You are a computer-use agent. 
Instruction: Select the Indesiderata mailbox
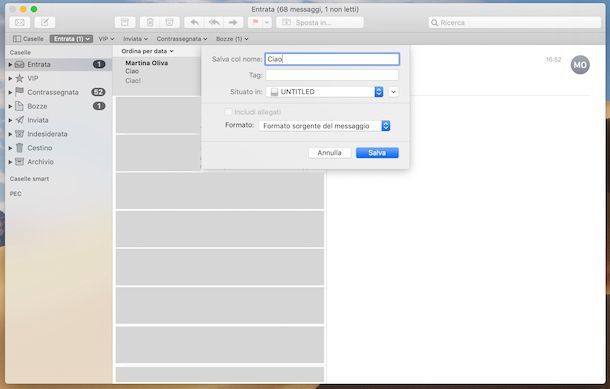(58, 134)
